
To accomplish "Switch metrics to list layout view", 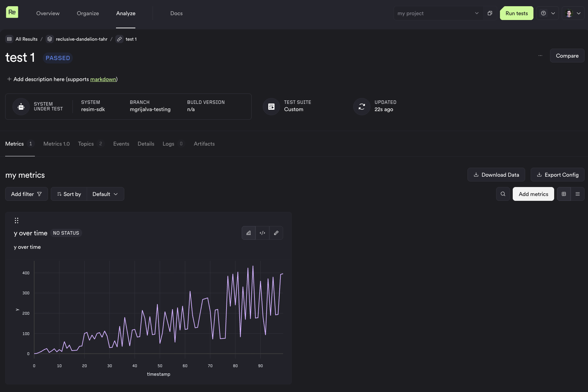I will click(x=577, y=194).
